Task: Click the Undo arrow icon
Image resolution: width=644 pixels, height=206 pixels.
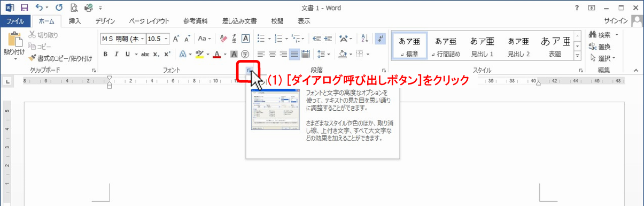Action: 38,8
